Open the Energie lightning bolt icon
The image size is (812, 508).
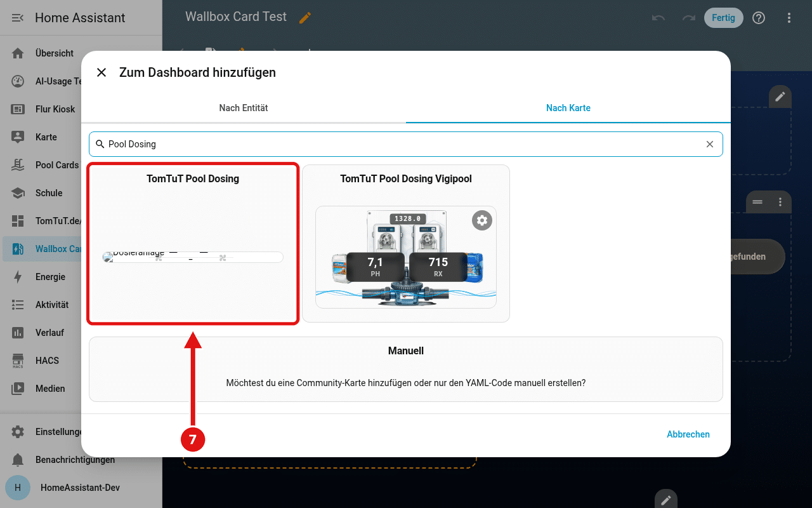(18, 277)
